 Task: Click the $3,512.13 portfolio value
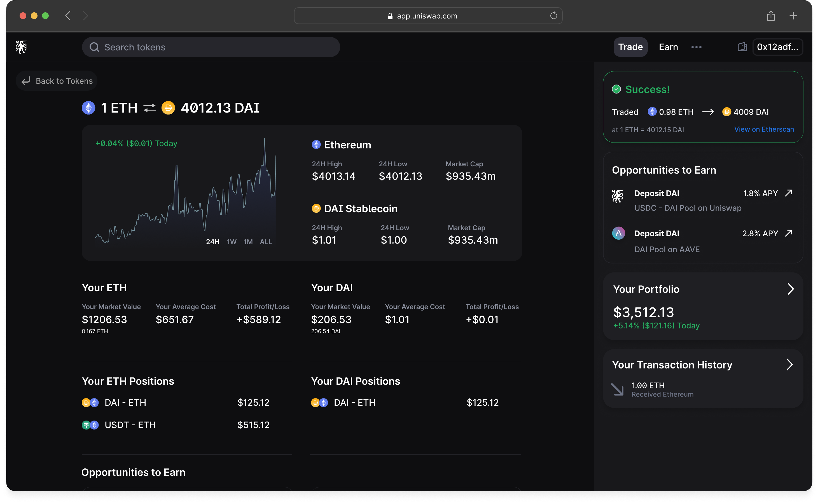pyautogui.click(x=643, y=312)
